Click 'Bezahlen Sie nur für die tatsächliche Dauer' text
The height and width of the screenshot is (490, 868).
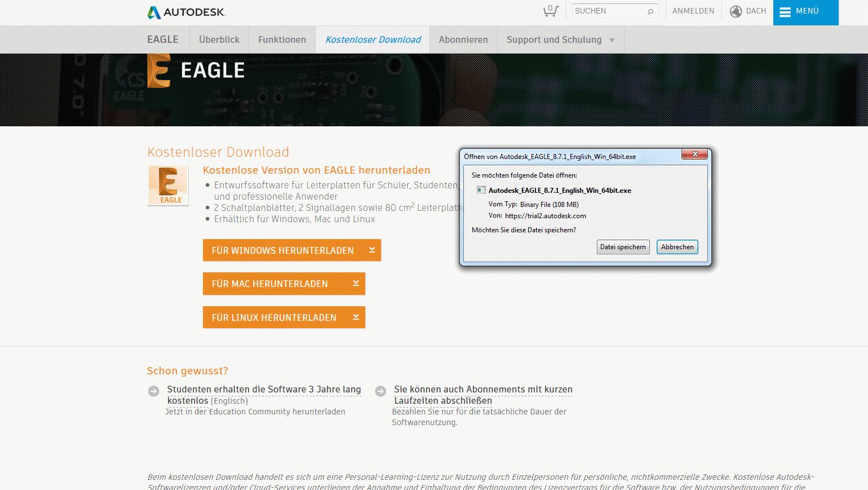(479, 412)
